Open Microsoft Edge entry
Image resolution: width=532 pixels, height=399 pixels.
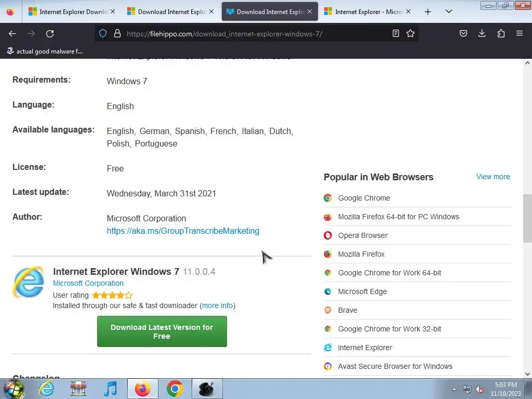point(362,291)
